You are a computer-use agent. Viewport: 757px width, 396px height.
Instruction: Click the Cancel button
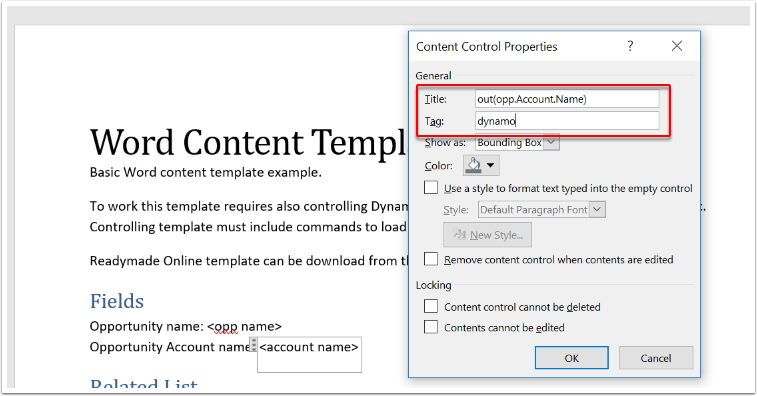[656, 358]
